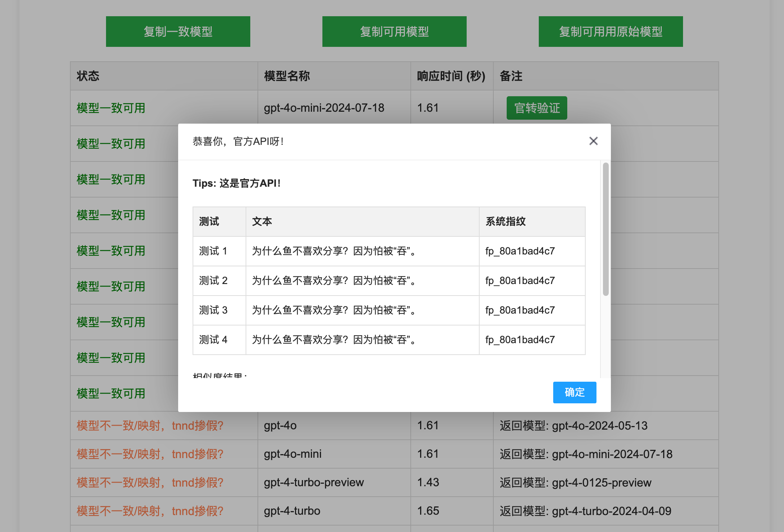Click the gpt-4-turbo-preview model name cell

click(334, 483)
